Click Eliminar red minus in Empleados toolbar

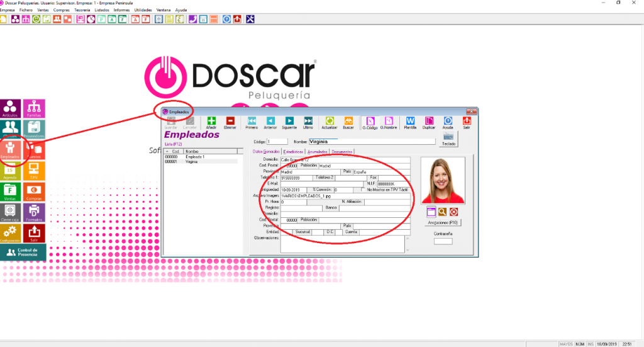230,123
